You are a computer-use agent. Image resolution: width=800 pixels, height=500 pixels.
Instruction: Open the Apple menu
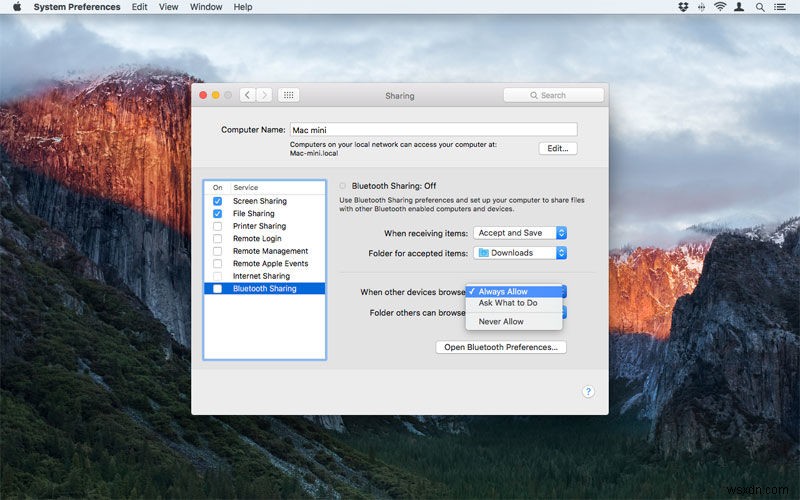point(17,7)
